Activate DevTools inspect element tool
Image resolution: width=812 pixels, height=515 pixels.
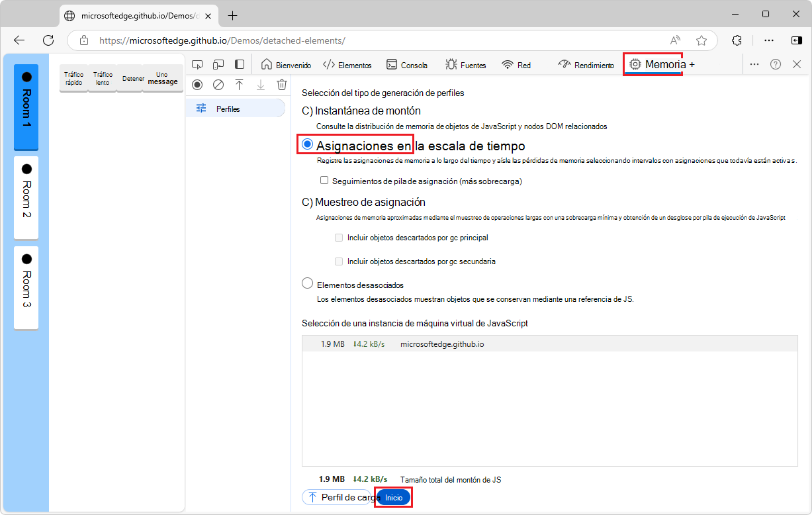click(x=197, y=64)
